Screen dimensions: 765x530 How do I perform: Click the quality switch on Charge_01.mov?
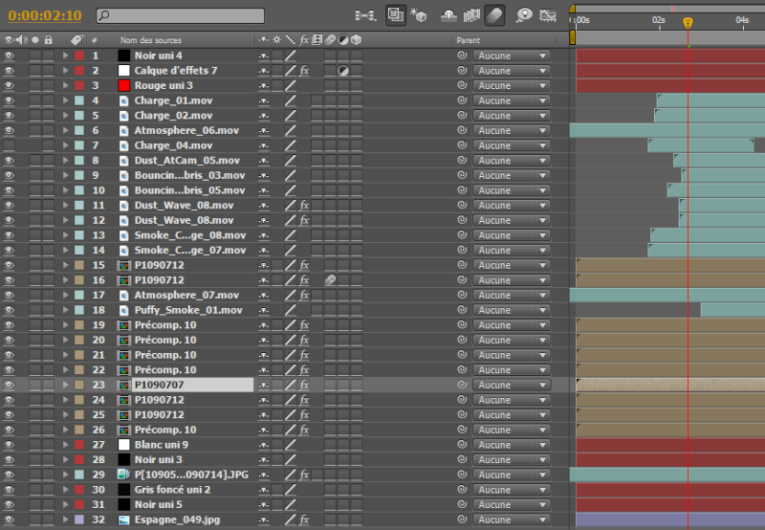click(x=290, y=101)
